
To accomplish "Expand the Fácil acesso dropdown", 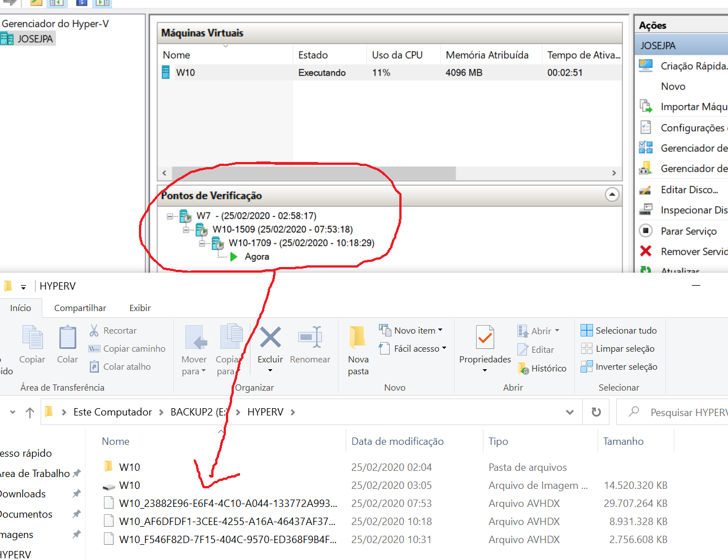I will (x=444, y=348).
